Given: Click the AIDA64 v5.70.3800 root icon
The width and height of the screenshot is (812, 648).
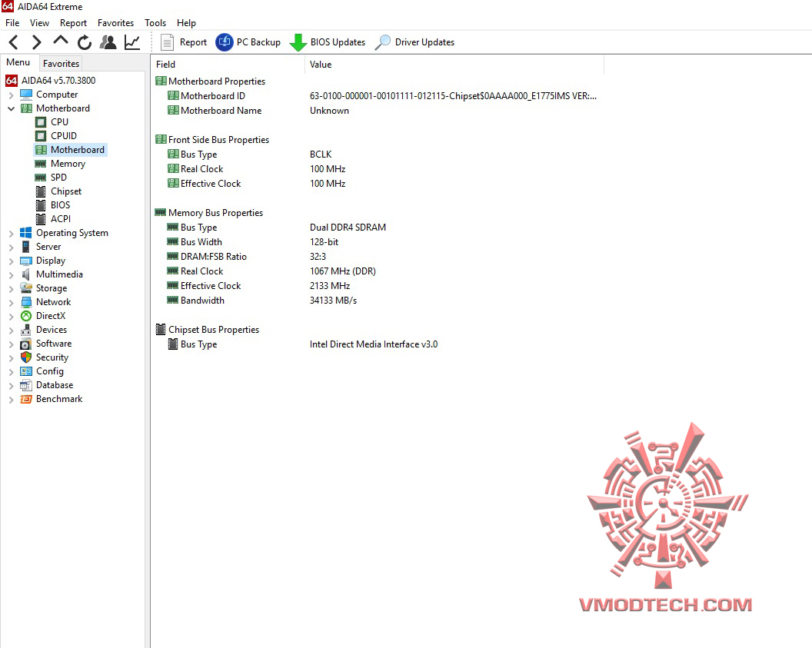Looking at the screenshot, I should pyautogui.click(x=12, y=81).
